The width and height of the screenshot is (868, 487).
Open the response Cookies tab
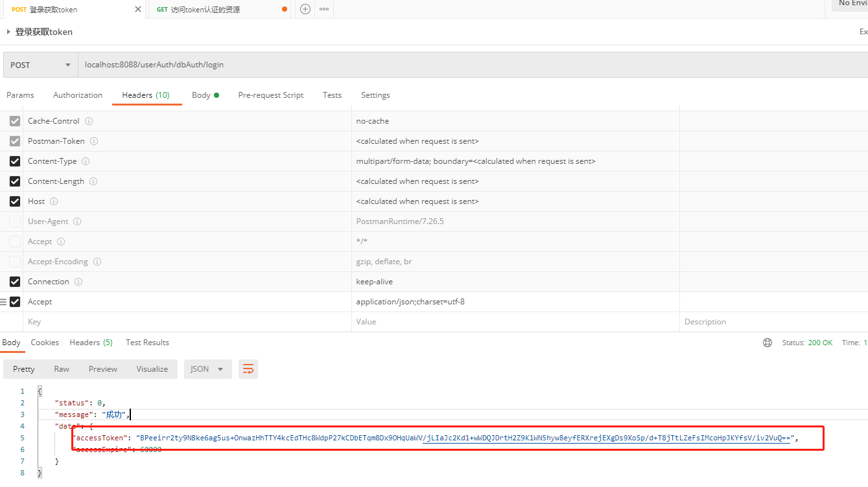[45, 343]
